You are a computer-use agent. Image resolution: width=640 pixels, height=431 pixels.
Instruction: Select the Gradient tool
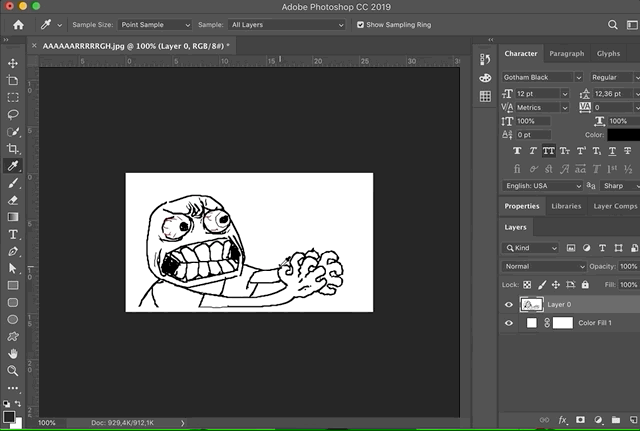(13, 217)
